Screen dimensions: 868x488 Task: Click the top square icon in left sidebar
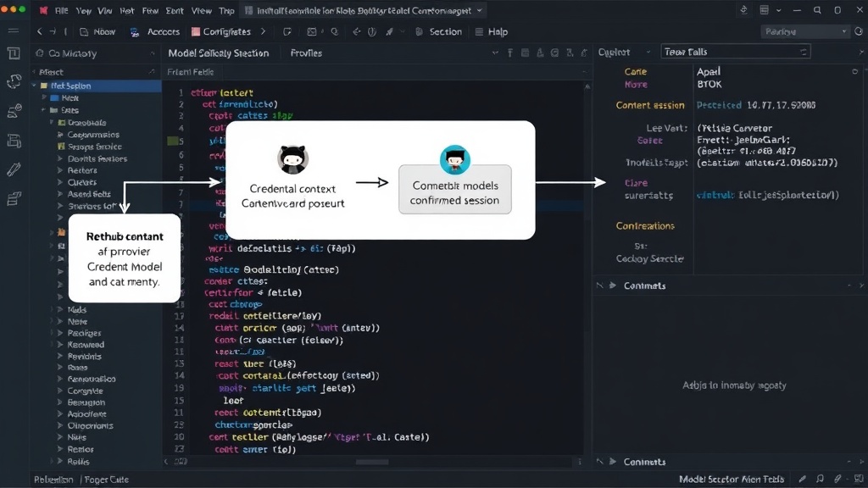click(x=14, y=53)
